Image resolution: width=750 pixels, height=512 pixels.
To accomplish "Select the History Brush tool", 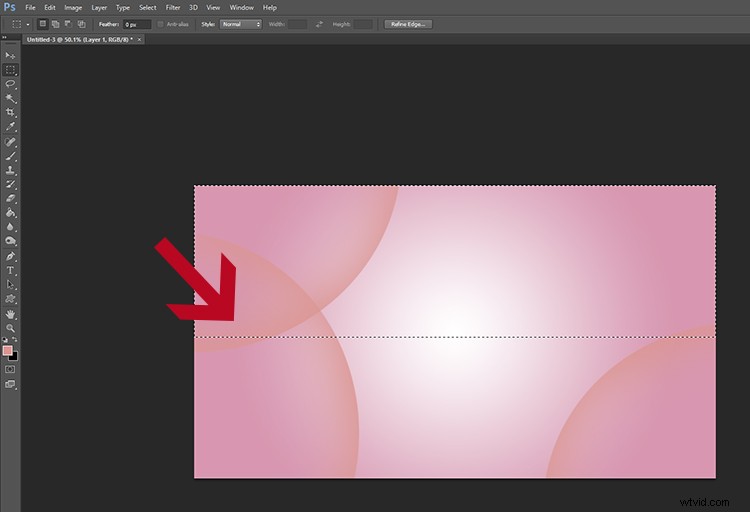I will [x=10, y=184].
